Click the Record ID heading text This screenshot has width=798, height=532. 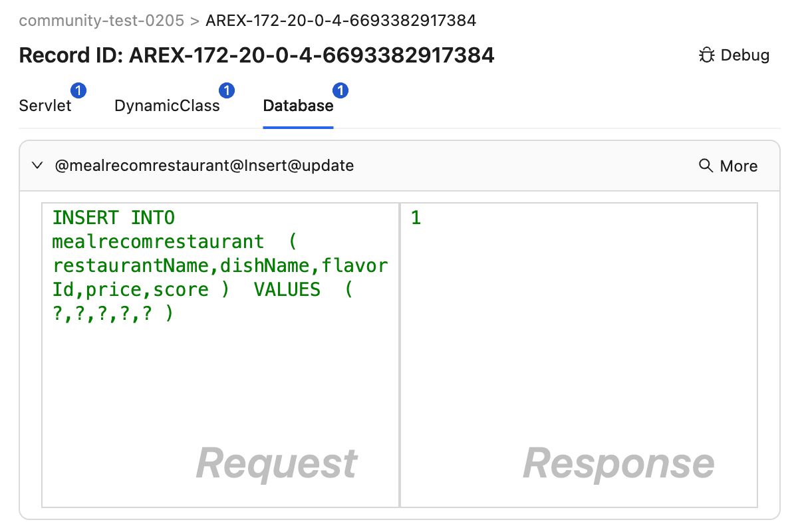coord(257,55)
